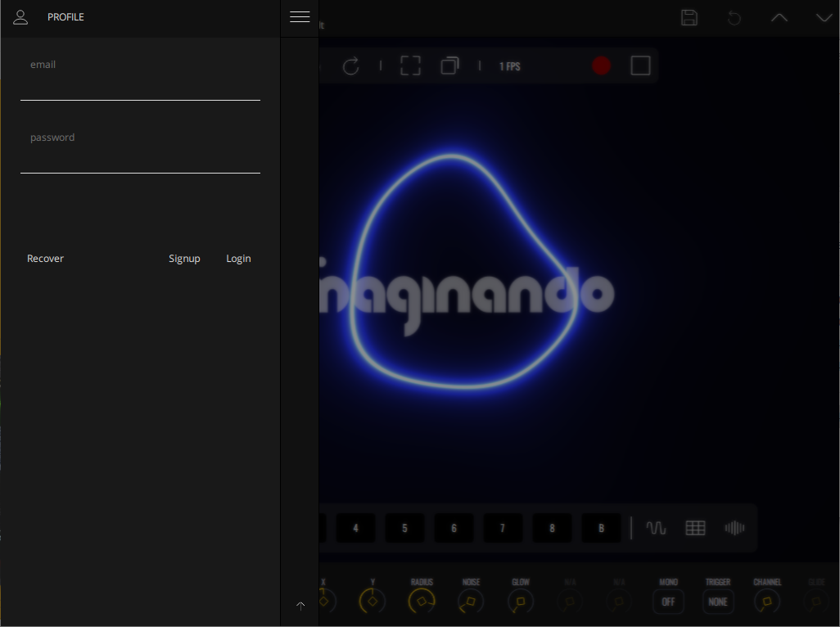Viewport: 840px width, 627px height.
Task: Click the Signup link
Action: [x=184, y=259]
